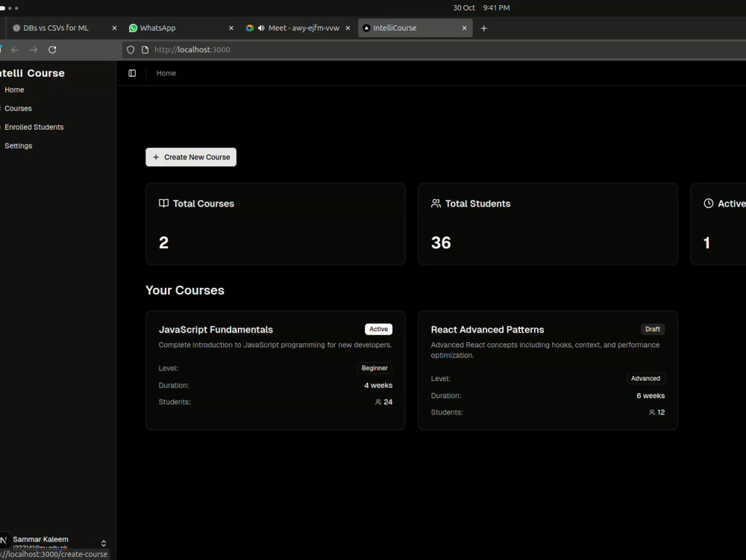Click the user avatar in sidebar footer
The width and height of the screenshot is (746, 560).
[4, 541]
